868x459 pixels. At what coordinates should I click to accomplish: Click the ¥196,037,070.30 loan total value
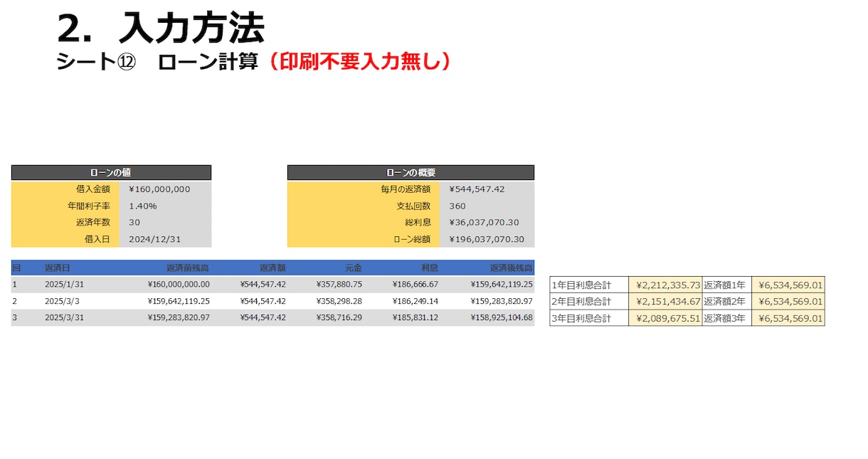pos(487,239)
